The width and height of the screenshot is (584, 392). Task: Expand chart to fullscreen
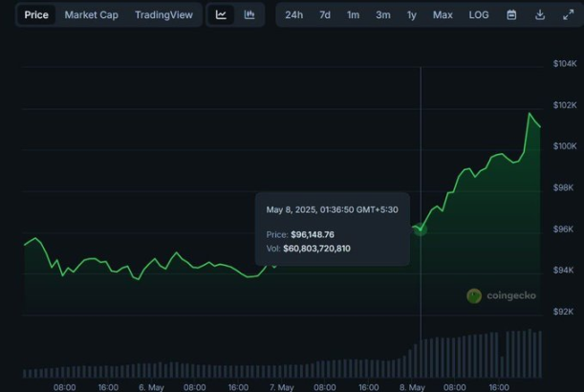(567, 15)
